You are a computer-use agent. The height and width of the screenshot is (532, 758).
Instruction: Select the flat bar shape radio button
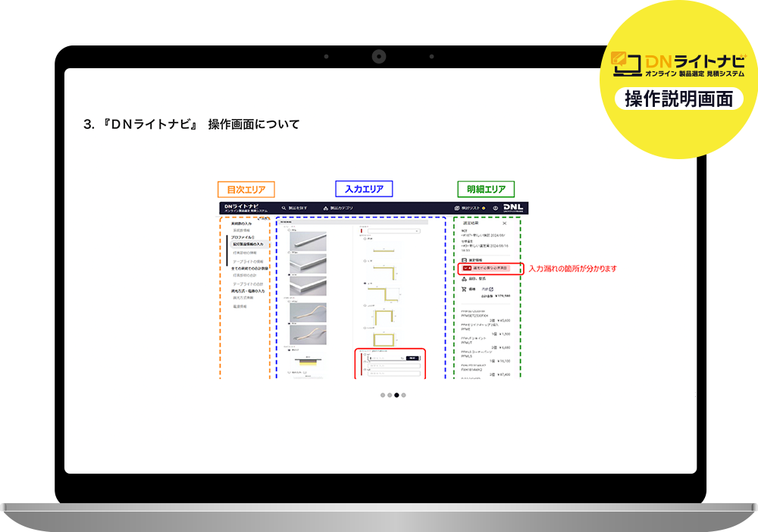point(365,239)
